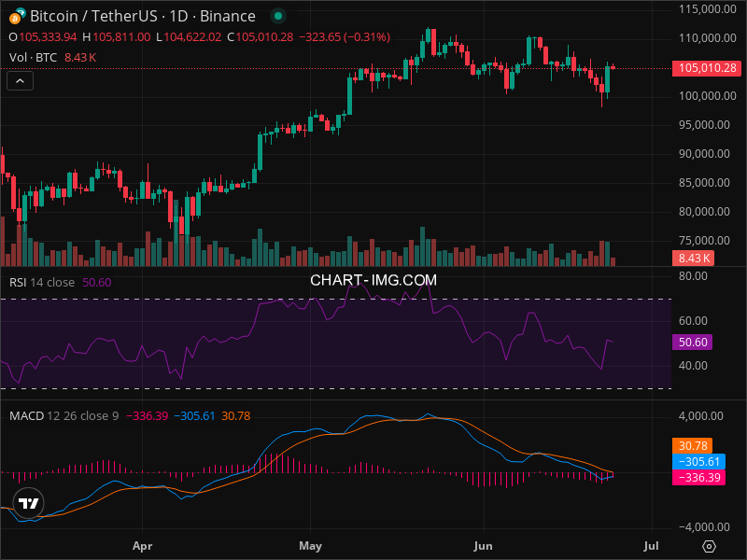Click the 80.00 label on RSI scale
Screen dimensions: 747x560
[693, 276]
